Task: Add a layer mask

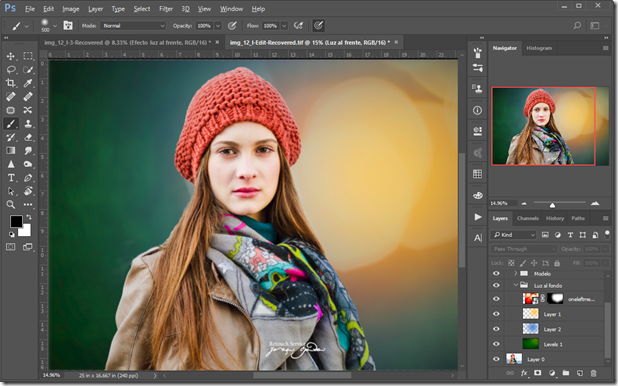Action: (x=537, y=373)
